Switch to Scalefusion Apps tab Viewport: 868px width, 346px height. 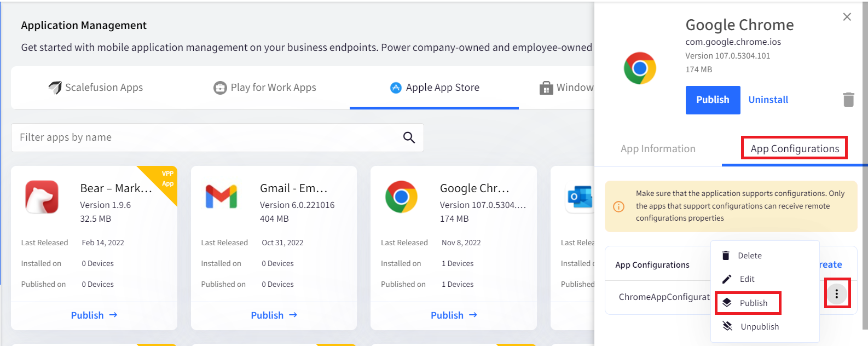[x=96, y=88]
